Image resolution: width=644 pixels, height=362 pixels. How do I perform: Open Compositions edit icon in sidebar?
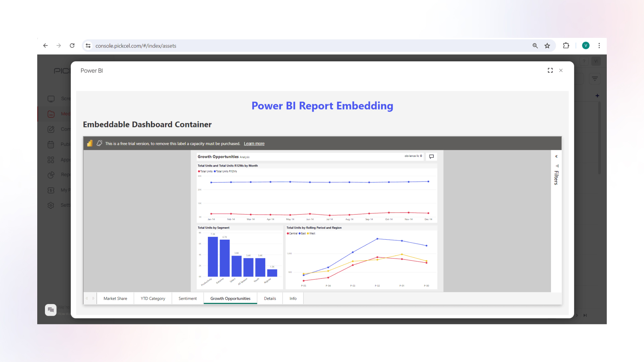[51, 129]
